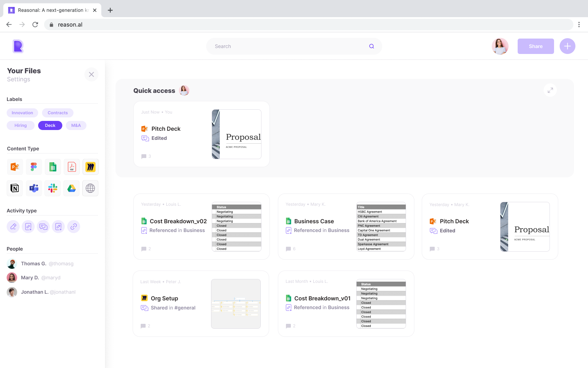Click the Search input field
Image resolution: width=588 pixels, height=368 pixels.
(x=290, y=46)
